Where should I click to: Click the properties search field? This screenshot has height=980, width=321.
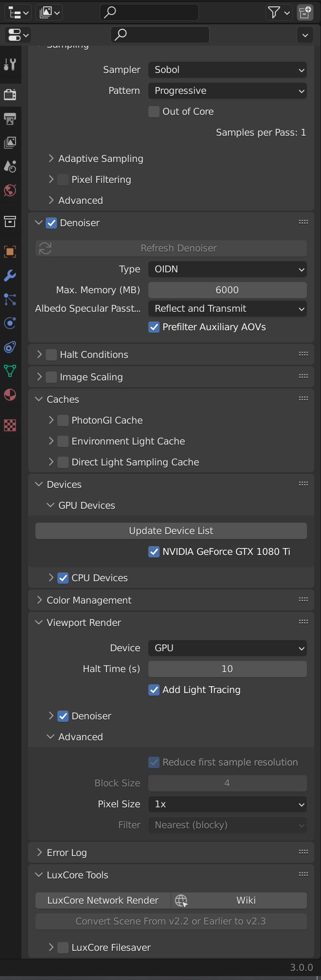coord(160,35)
